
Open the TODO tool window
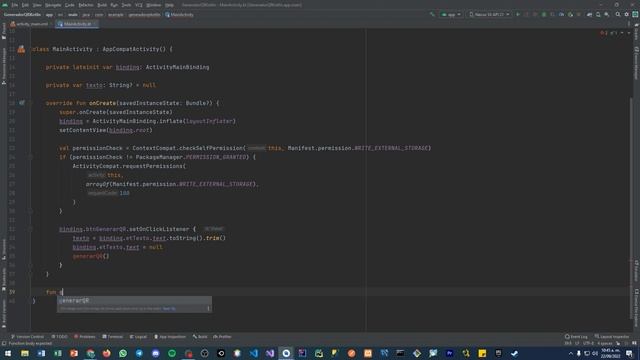click(60, 337)
